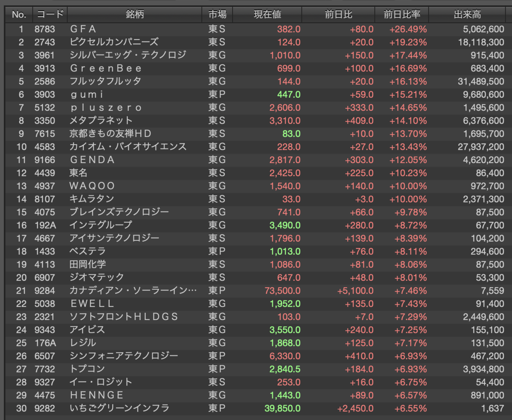
Task: Click the 31,489,500 volume cell
Action: coord(478,82)
